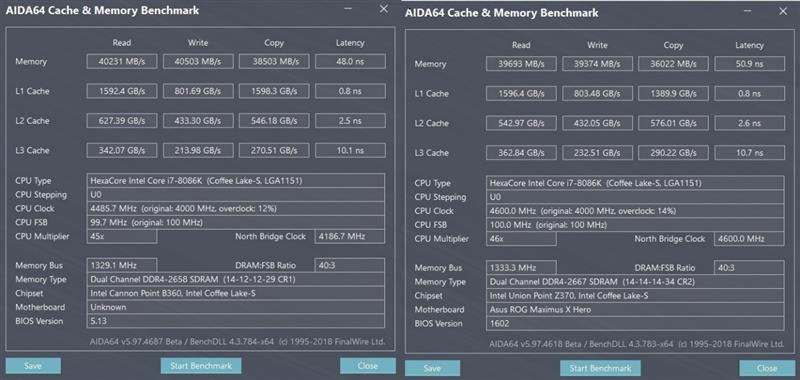Click Close button in right window
Viewport: 800px width, 380px height.
767,368
